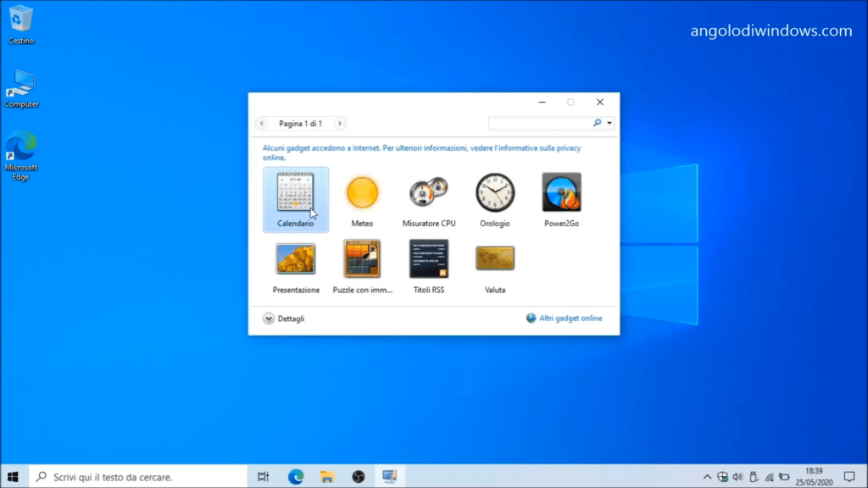868x488 pixels.
Task: Go to the next gadget page
Action: pyautogui.click(x=340, y=124)
